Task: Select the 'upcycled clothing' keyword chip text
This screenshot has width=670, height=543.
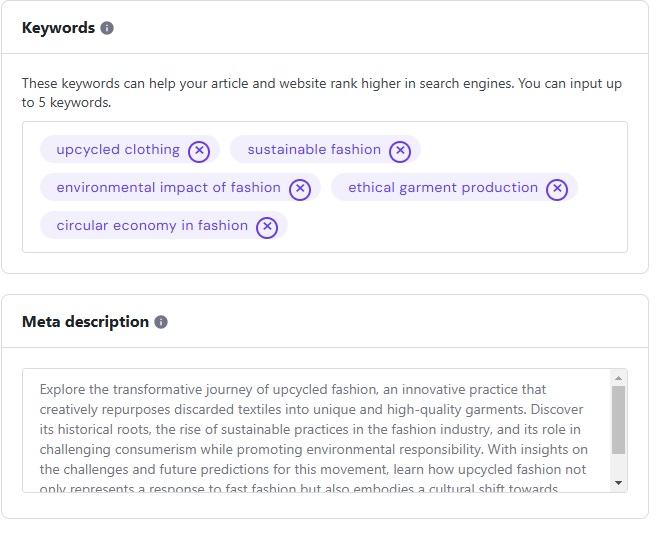Action: click(118, 150)
